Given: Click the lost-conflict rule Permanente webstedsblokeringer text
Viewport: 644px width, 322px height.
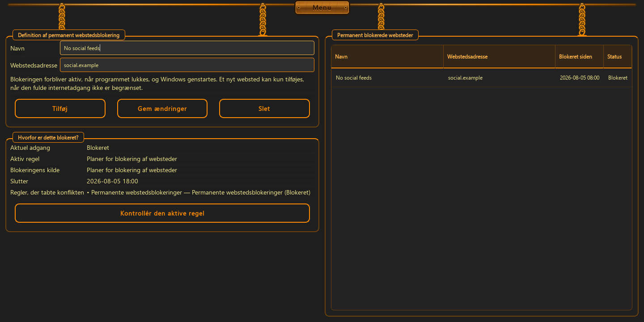Looking at the screenshot, I should coord(199,193).
